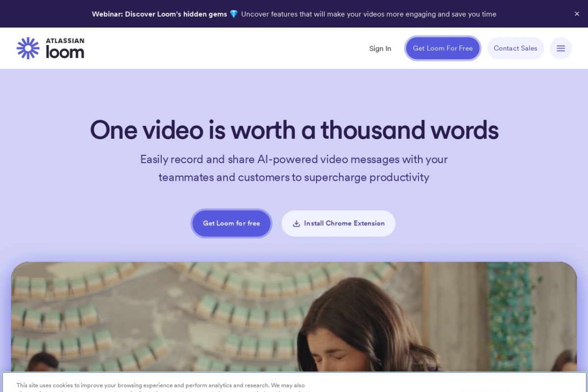Click the download icon beside Install Chrome Extension
The width and height of the screenshot is (588, 392).
pos(296,223)
